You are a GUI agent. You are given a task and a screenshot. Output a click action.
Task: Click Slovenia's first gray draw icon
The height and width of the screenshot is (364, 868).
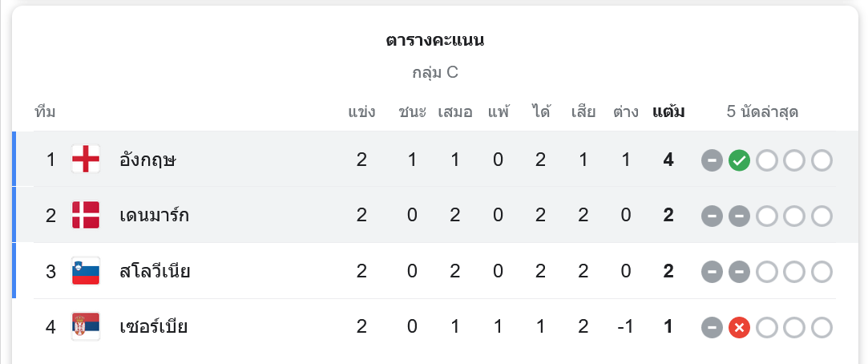712,272
